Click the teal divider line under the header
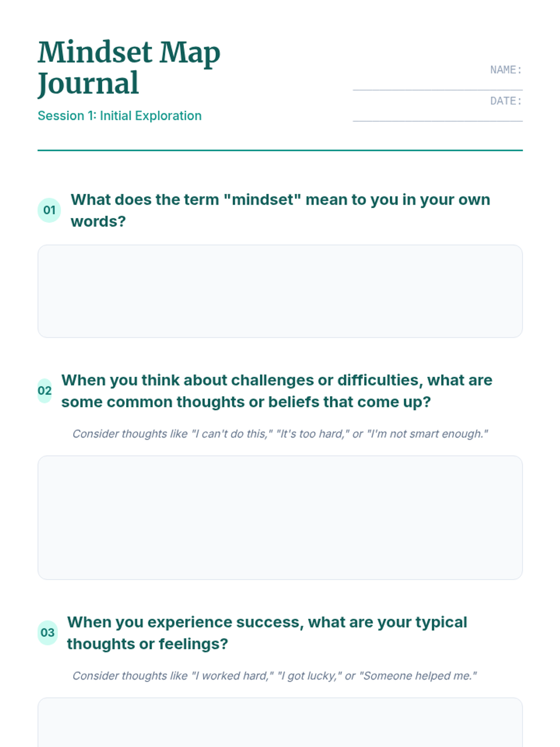The height and width of the screenshot is (747, 560). (x=280, y=150)
